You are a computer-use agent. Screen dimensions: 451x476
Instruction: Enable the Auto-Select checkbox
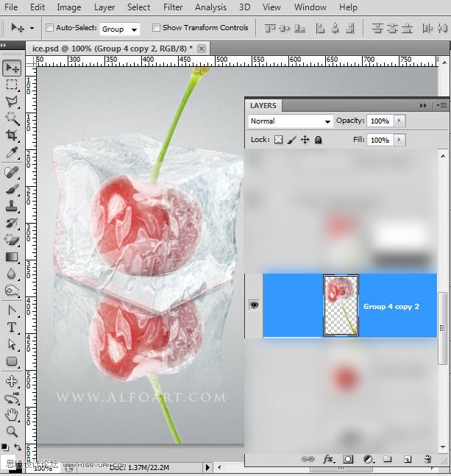(x=49, y=28)
